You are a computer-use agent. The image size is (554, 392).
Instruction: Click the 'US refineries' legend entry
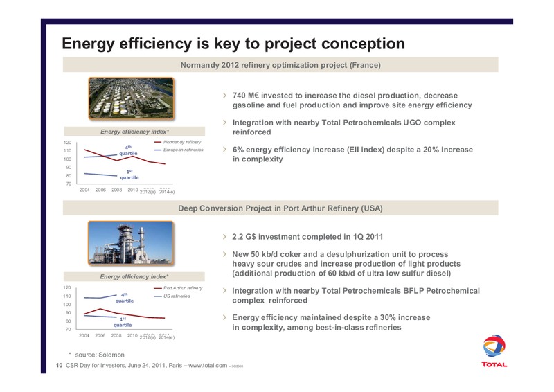172,296
